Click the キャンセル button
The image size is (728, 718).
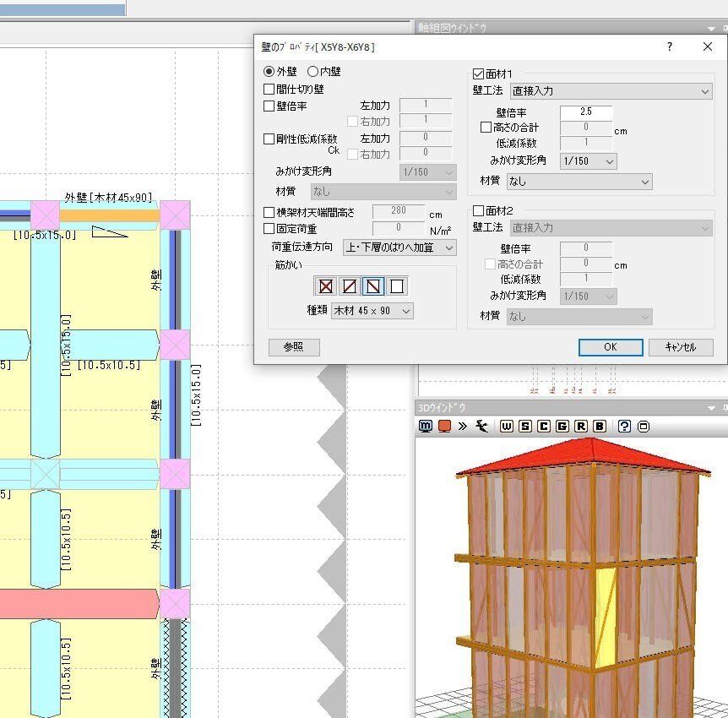pos(681,347)
